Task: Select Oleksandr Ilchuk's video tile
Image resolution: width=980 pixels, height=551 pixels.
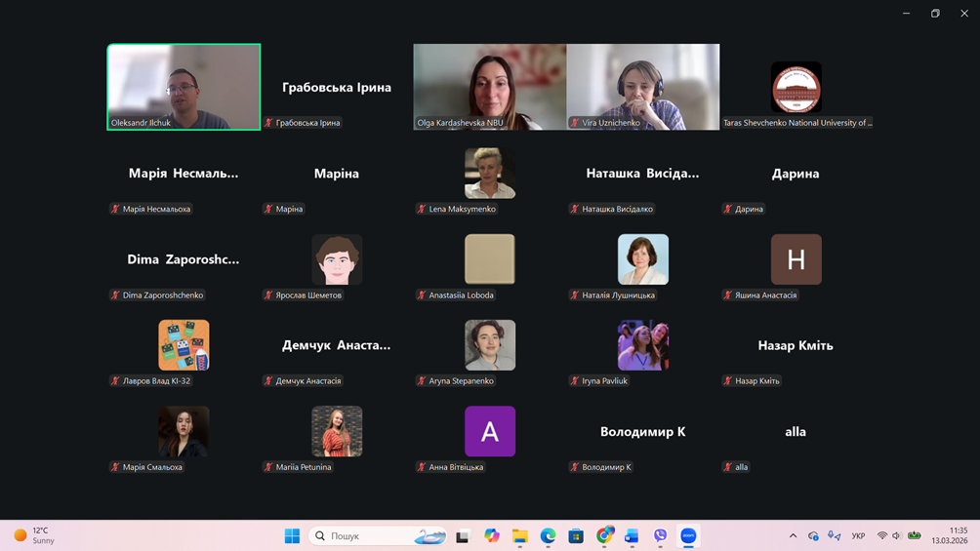Action: [184, 86]
